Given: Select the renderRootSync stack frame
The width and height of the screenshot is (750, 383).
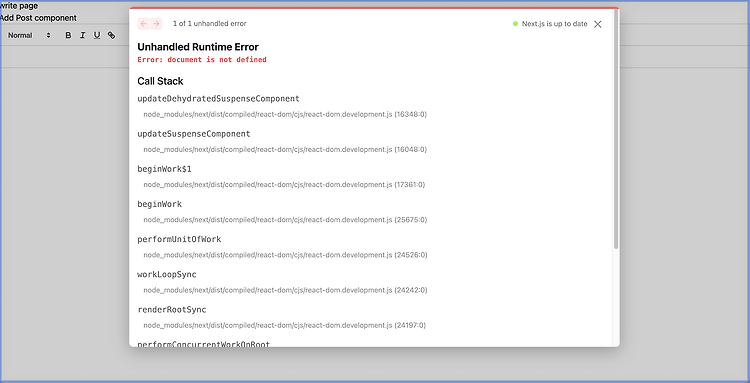Looking at the screenshot, I should (172, 310).
